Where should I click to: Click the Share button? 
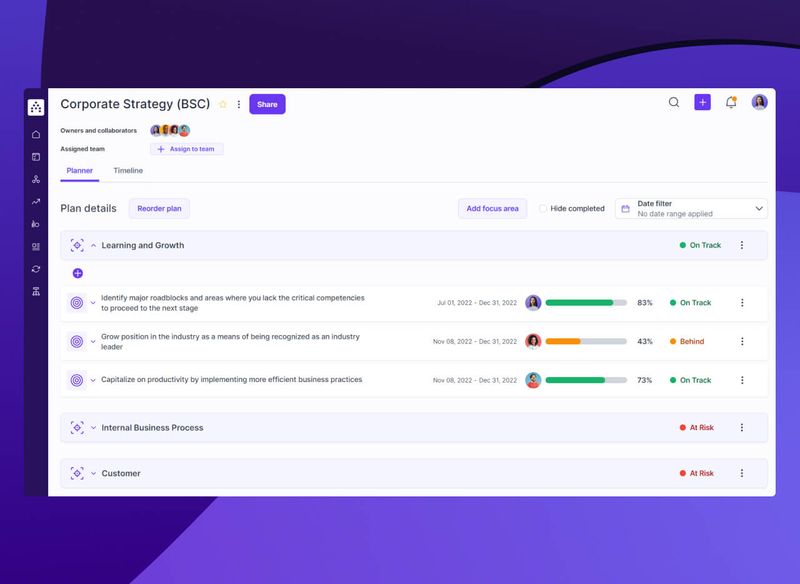point(266,104)
